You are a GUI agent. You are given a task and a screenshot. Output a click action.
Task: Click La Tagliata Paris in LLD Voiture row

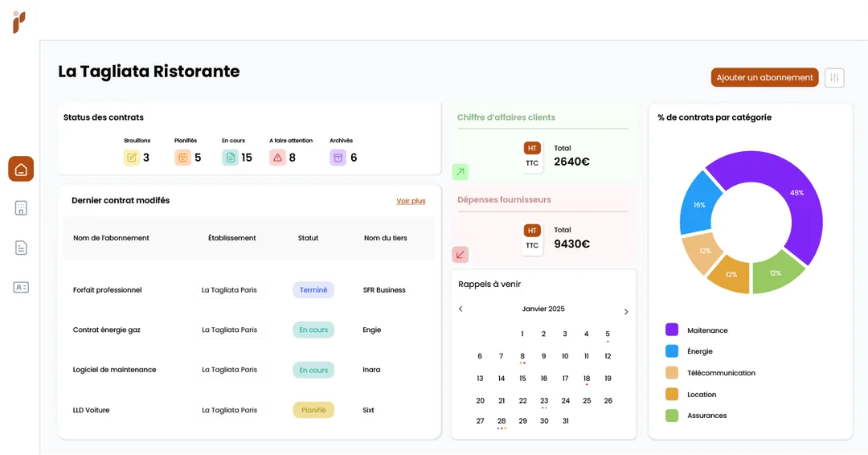pyautogui.click(x=229, y=410)
